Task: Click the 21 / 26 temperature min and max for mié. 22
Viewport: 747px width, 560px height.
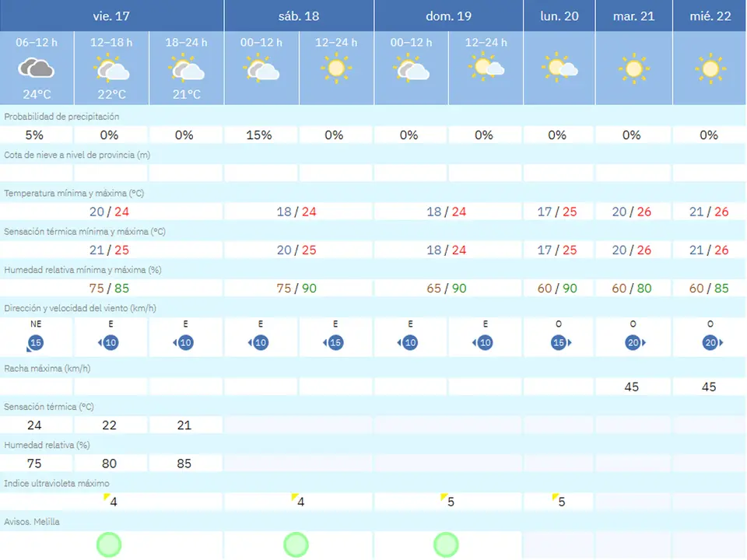Action: click(709, 212)
